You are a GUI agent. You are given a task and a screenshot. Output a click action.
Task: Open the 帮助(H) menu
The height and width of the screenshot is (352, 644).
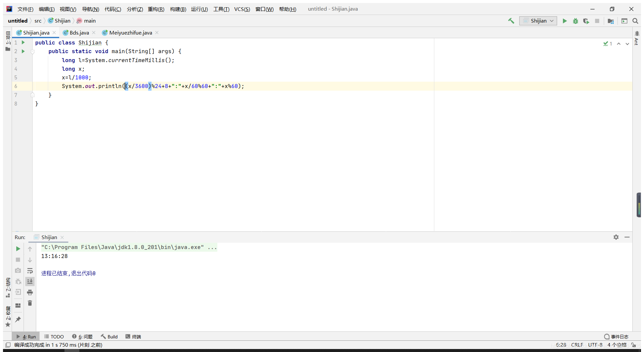287,9
